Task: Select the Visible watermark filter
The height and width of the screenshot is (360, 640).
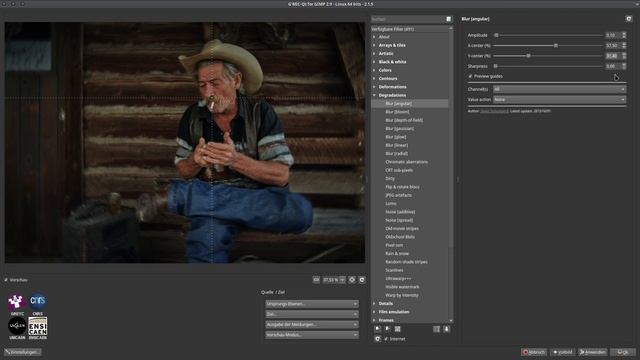Action: tap(402, 287)
